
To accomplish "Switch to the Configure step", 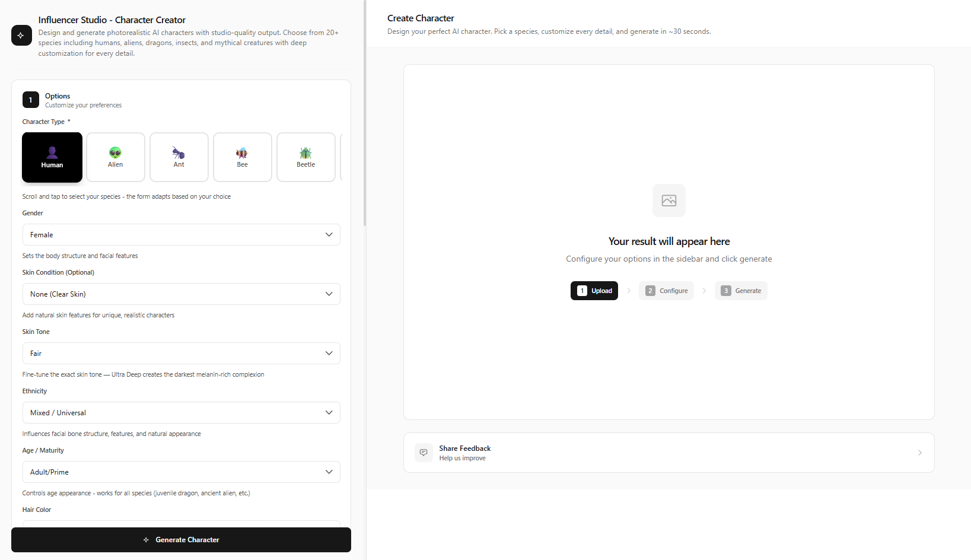I will [666, 291].
